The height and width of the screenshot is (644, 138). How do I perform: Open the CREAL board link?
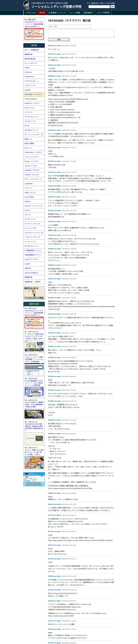pos(34,68)
